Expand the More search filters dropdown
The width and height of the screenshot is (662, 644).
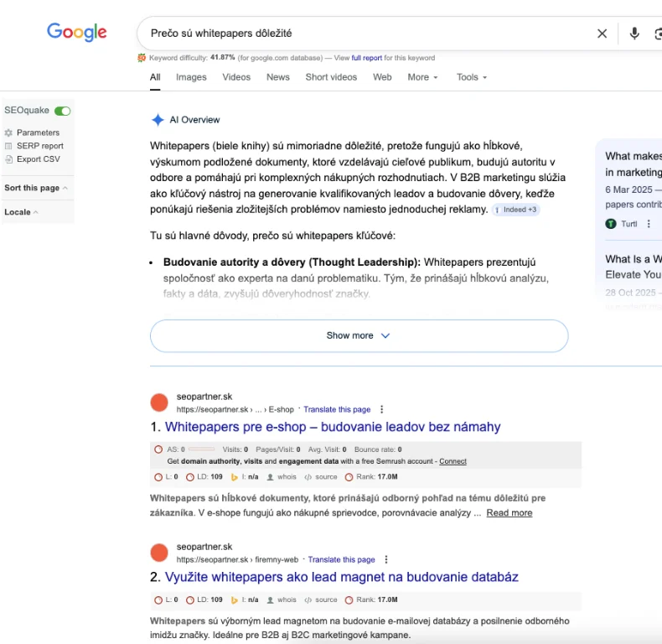coord(422,77)
